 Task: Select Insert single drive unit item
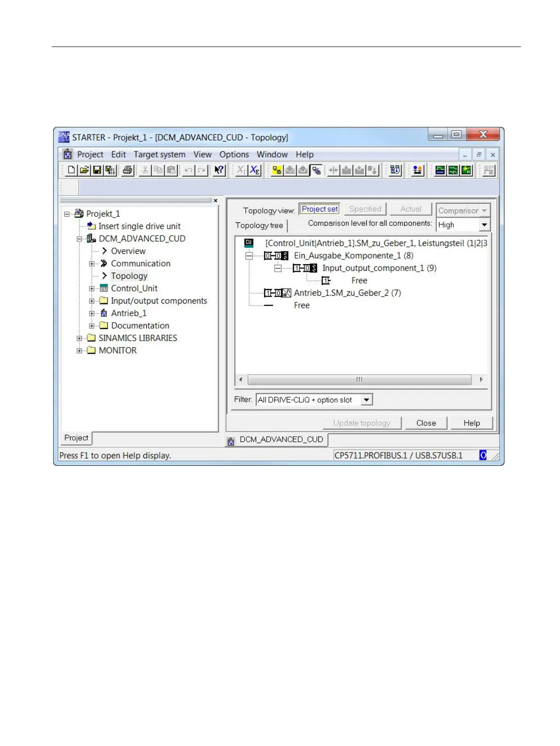tap(140, 226)
